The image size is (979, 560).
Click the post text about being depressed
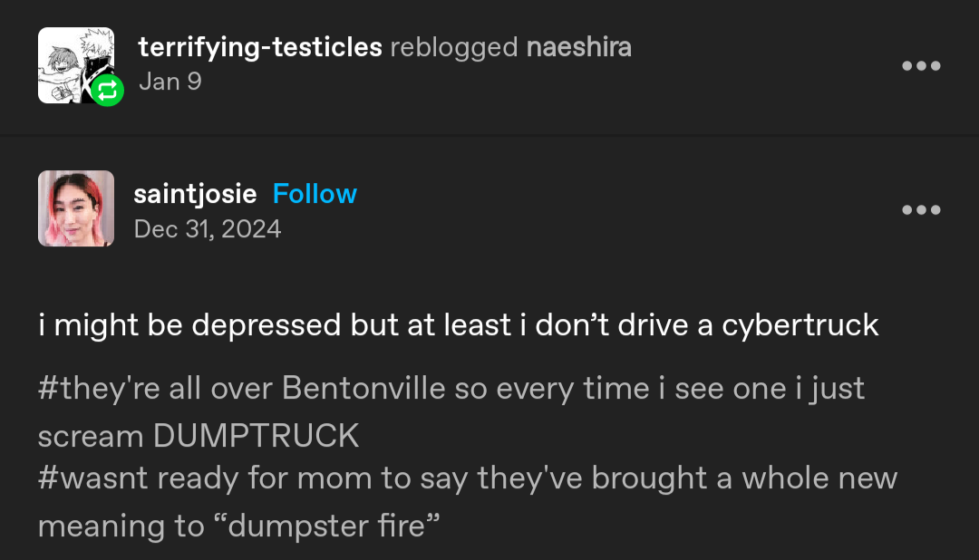tap(458, 325)
